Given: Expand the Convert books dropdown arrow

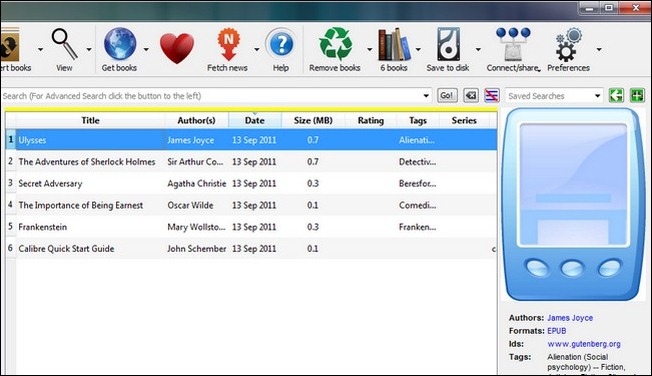Looking at the screenshot, I should click(x=40, y=49).
